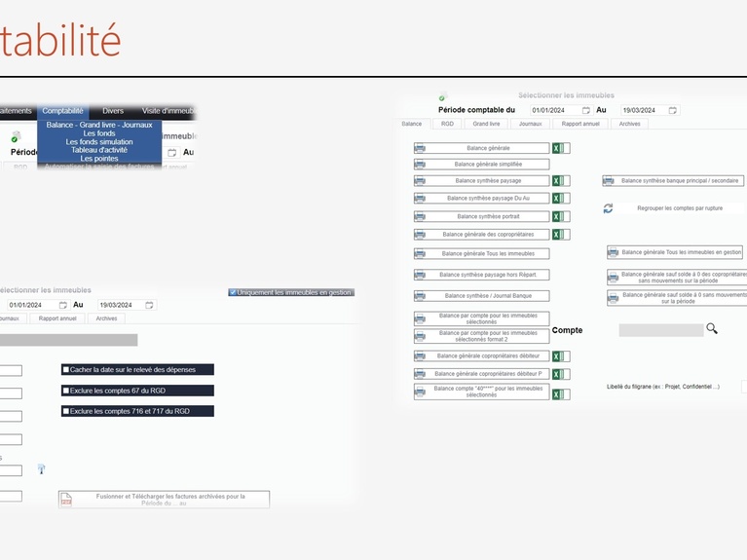Viewport: 747px width, 560px height.
Task: Click Excel export icon beside Balance générale
Action: [558, 148]
